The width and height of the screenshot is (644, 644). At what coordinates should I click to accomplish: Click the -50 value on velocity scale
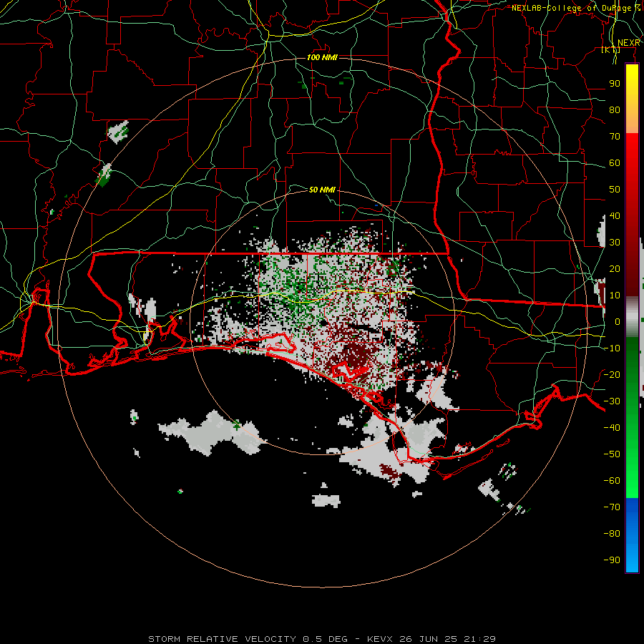(x=612, y=454)
